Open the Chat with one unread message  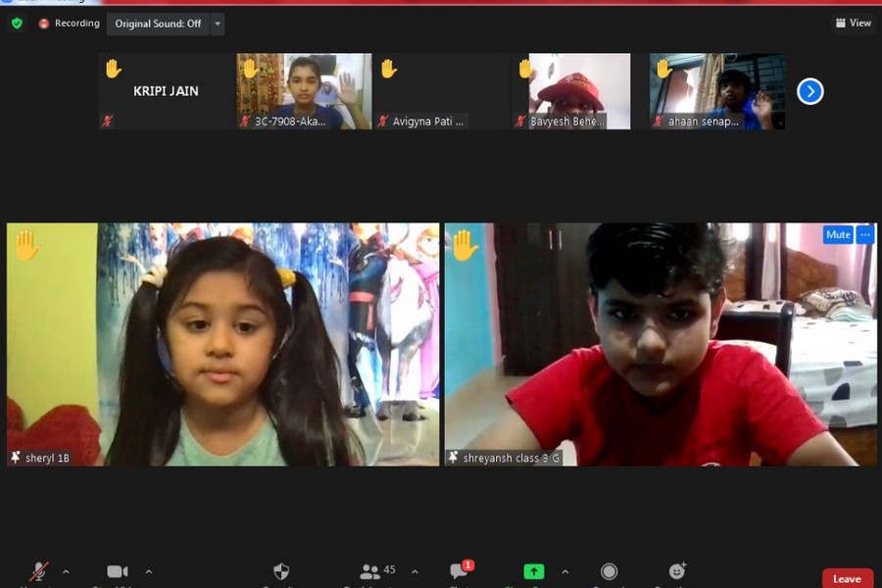tap(460, 571)
